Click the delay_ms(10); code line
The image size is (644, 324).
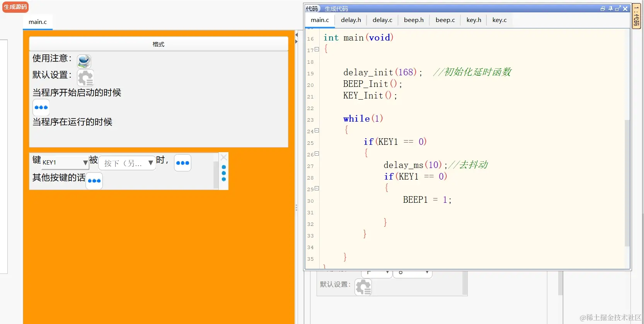415,165
